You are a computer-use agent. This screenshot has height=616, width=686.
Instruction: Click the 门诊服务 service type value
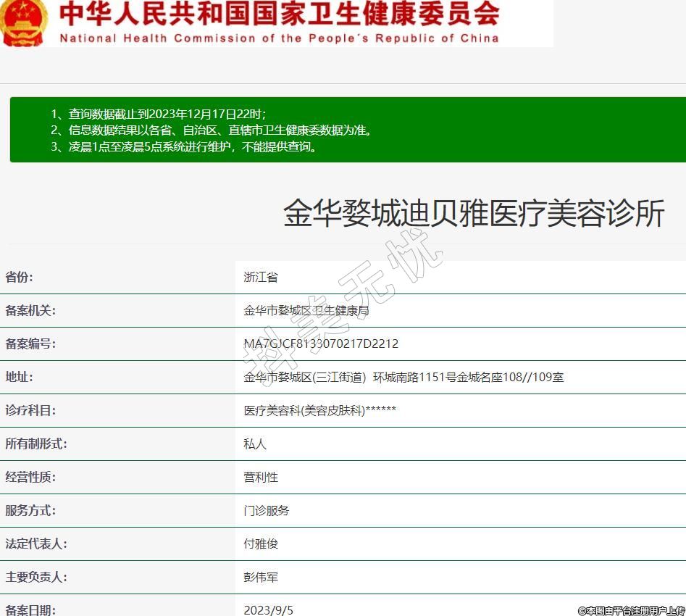(267, 510)
